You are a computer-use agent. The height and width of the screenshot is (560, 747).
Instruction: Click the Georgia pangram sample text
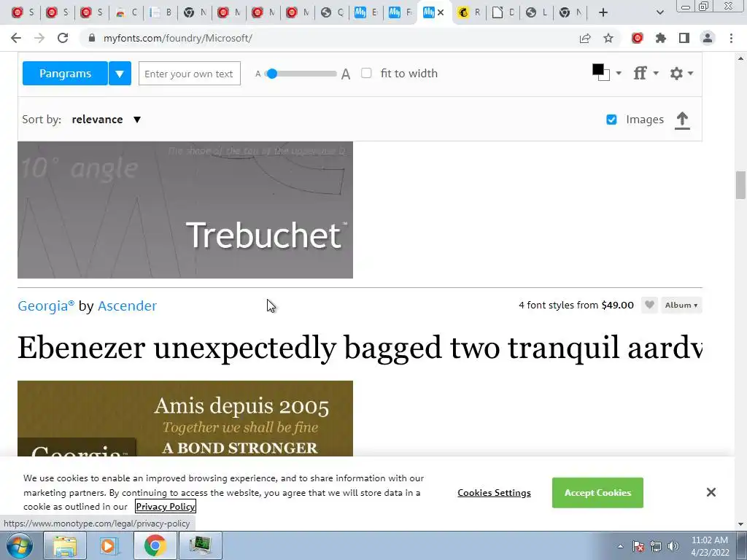point(360,348)
